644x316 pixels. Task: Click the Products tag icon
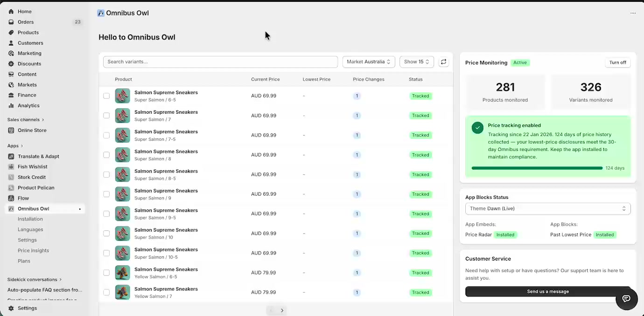click(11, 33)
